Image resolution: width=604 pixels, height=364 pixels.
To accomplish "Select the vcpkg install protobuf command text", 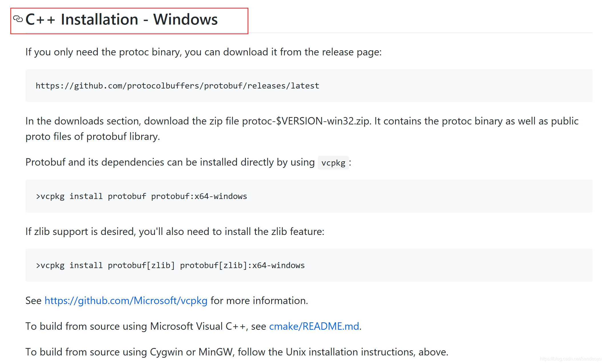I will [x=141, y=196].
